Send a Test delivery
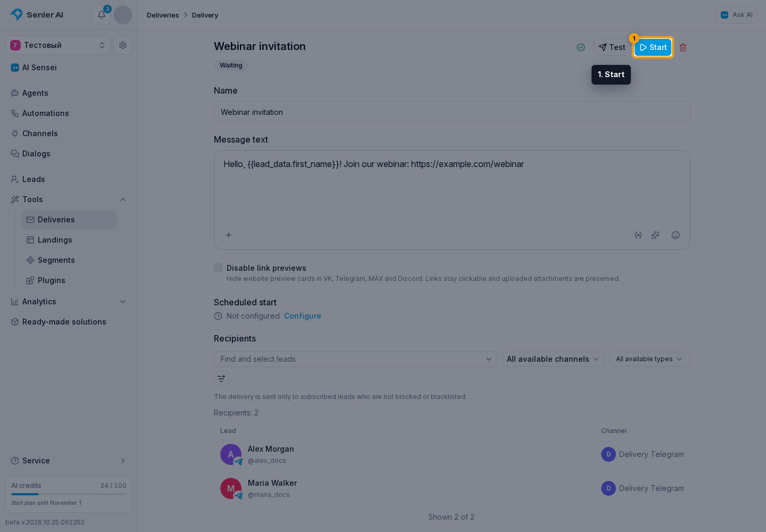Viewport: 766px width, 532px height. point(612,47)
